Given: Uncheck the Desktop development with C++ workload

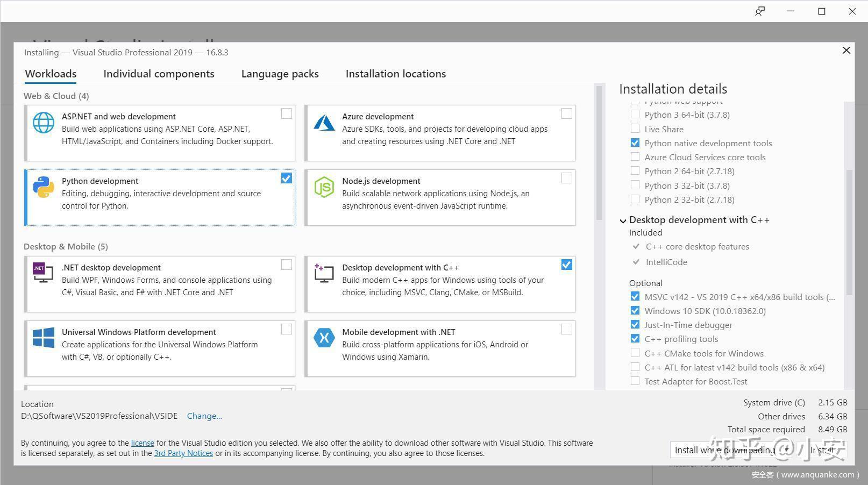Looking at the screenshot, I should (567, 265).
